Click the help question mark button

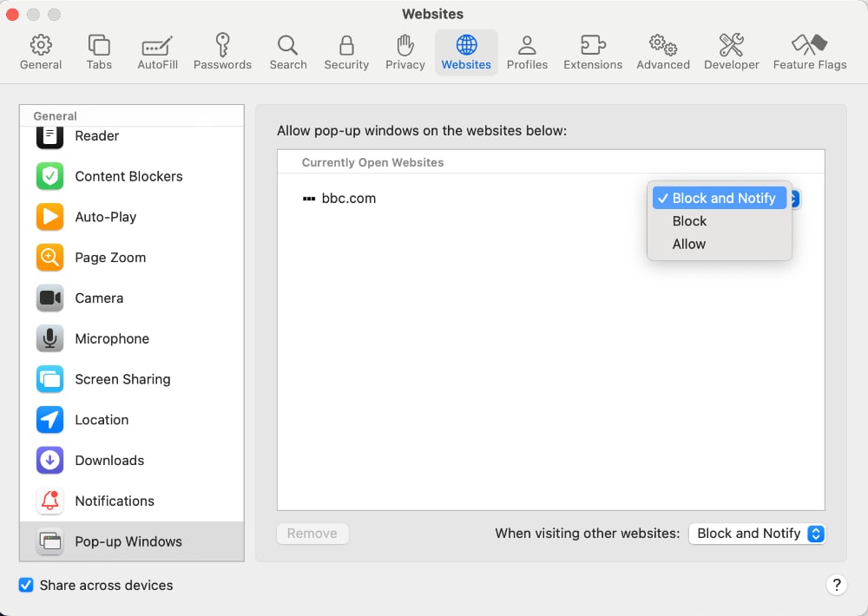[x=836, y=585]
